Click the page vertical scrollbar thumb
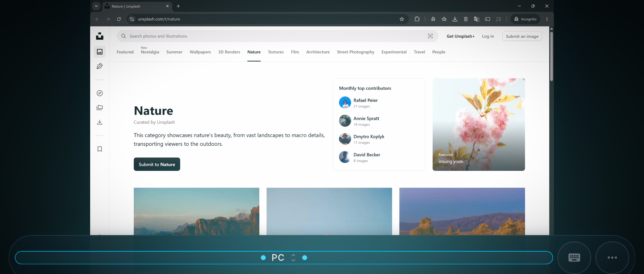644x274 pixels. (551, 56)
